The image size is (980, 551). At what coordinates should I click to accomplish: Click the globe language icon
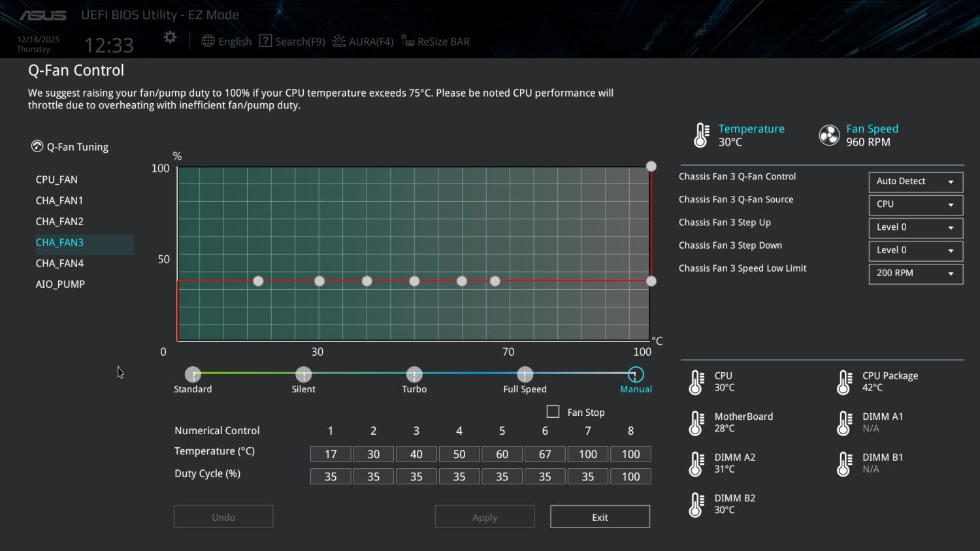coord(208,41)
